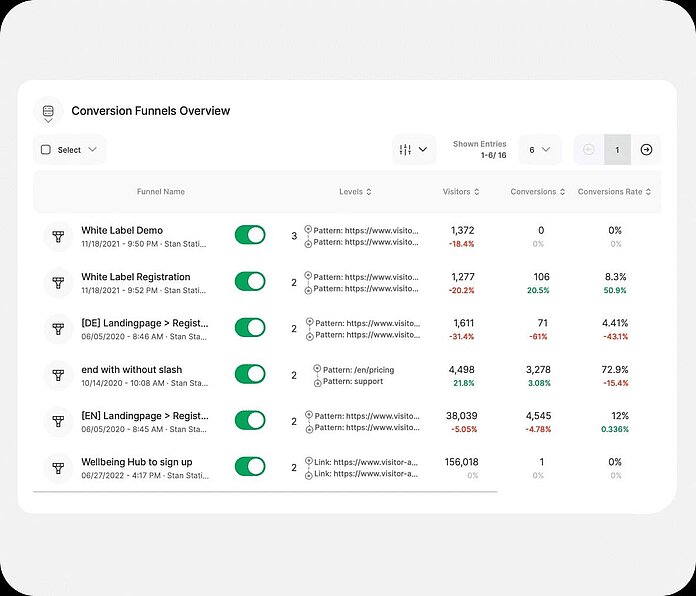Toggle off the White Label Registration funnel
This screenshot has height=596, width=696.
250,282
